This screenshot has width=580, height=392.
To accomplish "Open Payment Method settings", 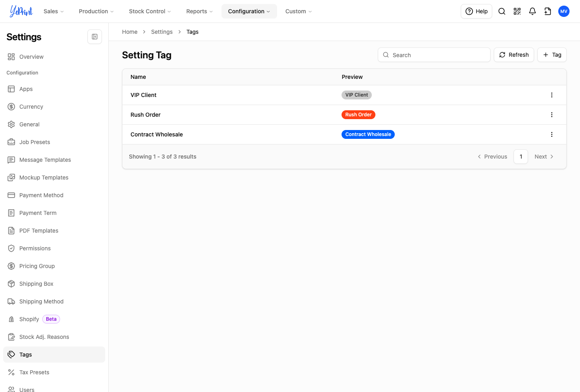I will coord(54,195).
